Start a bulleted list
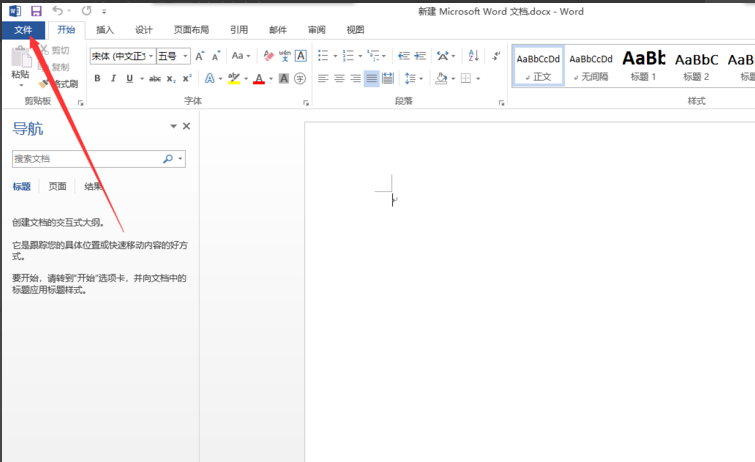The image size is (755, 462). coord(324,56)
